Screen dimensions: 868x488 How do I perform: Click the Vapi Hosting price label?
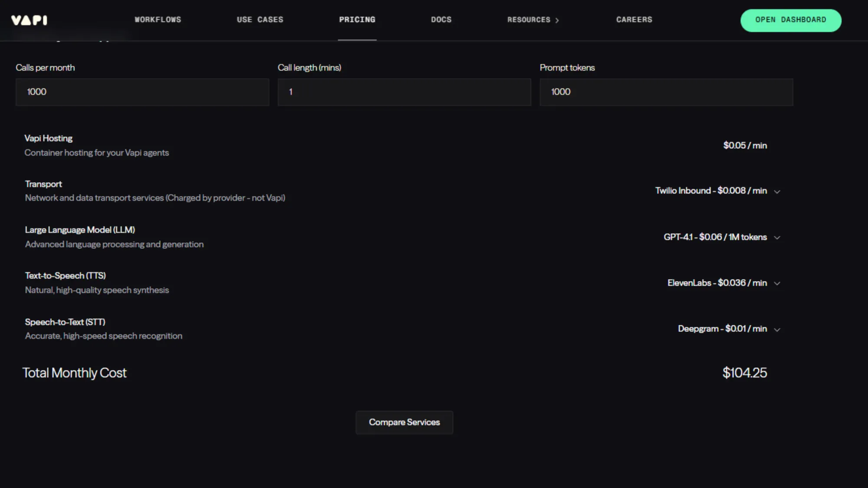pyautogui.click(x=745, y=145)
